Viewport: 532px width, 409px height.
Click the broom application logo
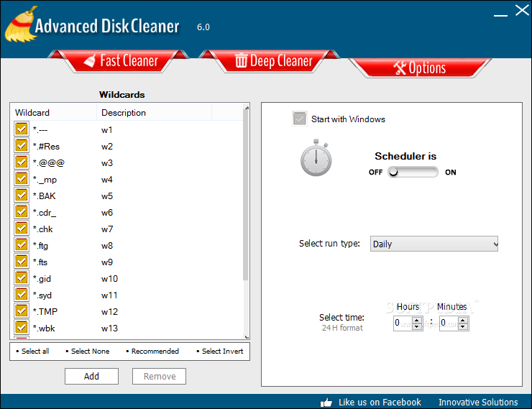[x=20, y=25]
